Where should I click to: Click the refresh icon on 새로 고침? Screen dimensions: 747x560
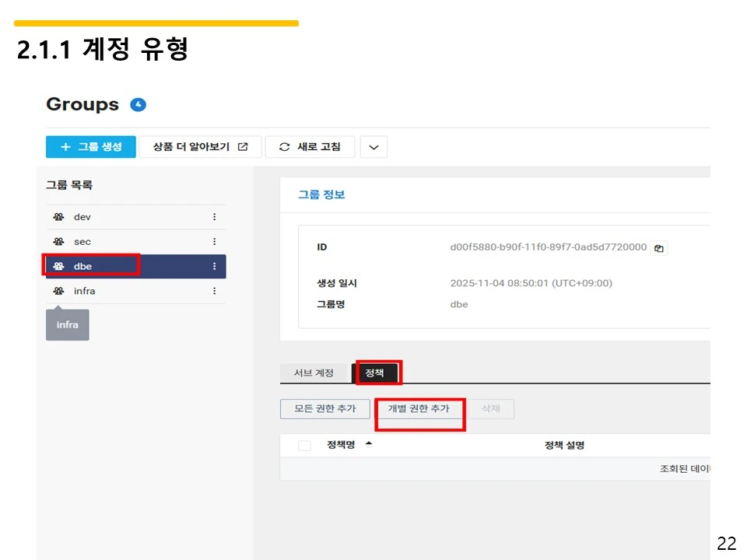click(x=286, y=146)
